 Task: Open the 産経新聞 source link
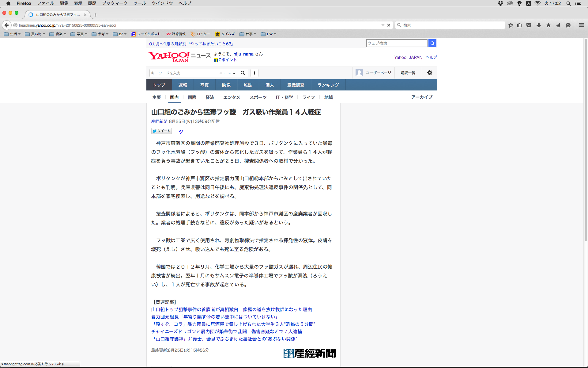(159, 121)
